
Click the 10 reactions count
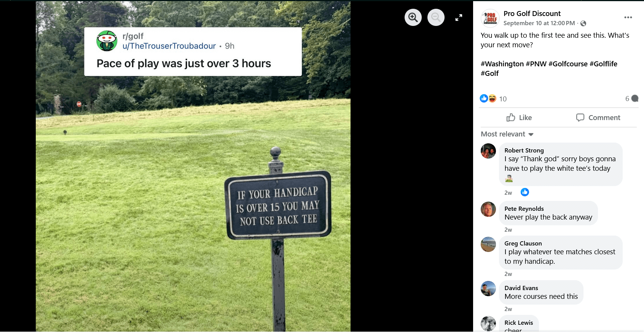(503, 98)
